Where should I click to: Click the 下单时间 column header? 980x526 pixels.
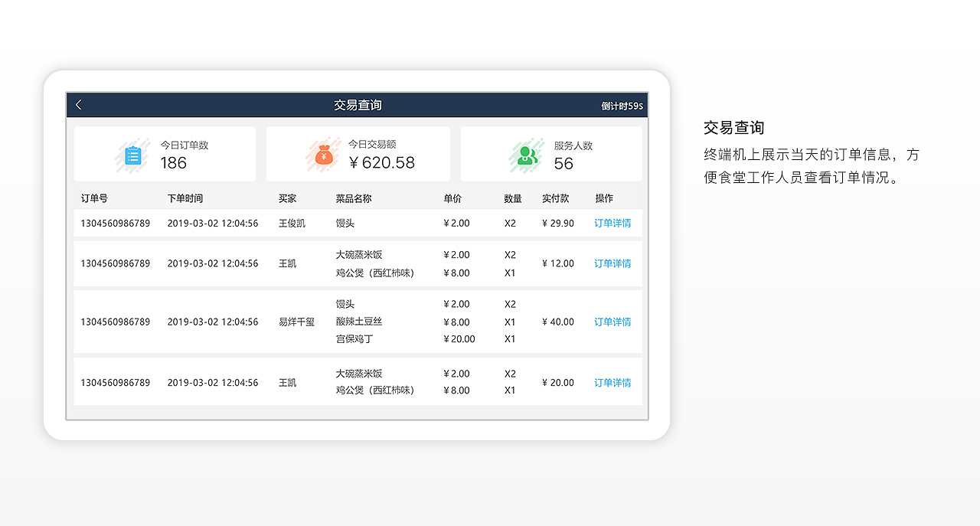click(x=185, y=198)
